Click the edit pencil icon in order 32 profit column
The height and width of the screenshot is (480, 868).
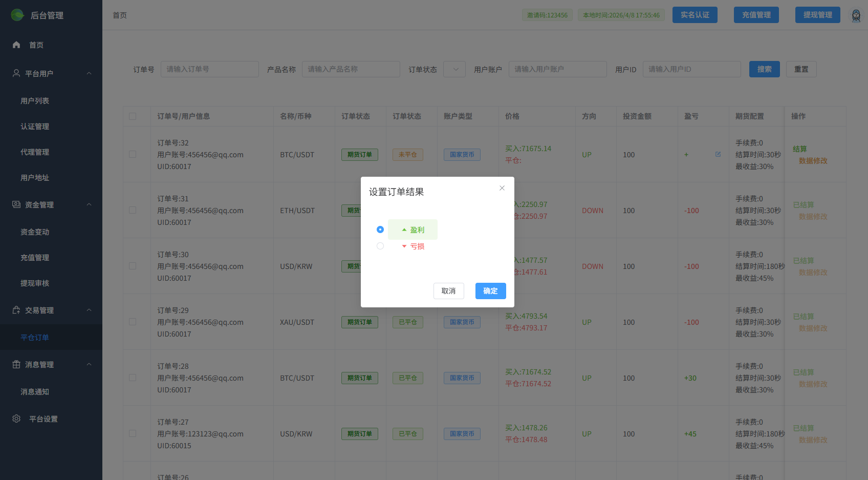pyautogui.click(x=718, y=154)
